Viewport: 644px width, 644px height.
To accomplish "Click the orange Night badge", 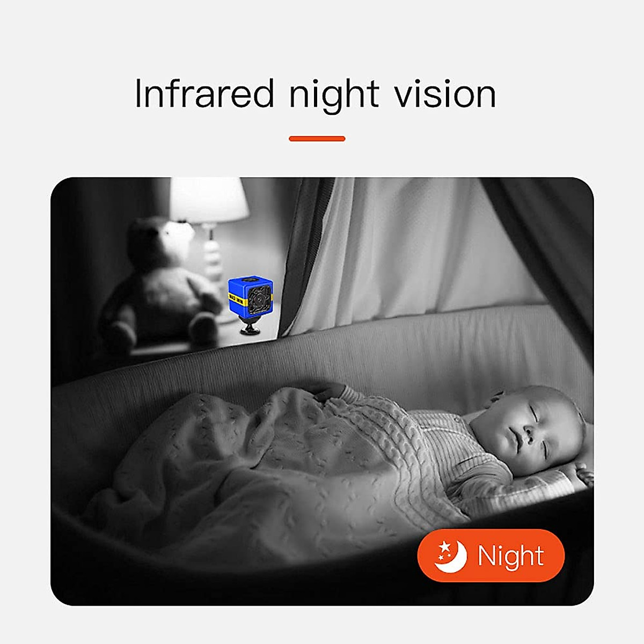I will pyautogui.click(x=491, y=555).
